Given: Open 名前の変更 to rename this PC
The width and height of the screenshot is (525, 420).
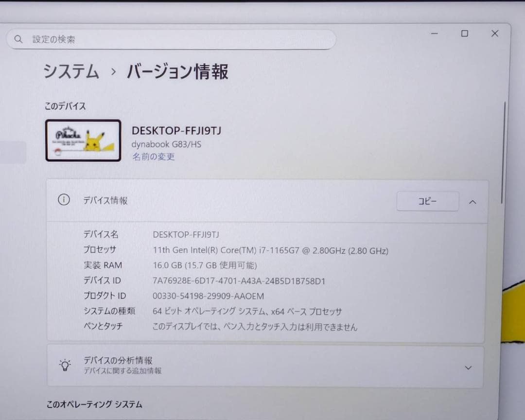Looking at the screenshot, I should [153, 157].
